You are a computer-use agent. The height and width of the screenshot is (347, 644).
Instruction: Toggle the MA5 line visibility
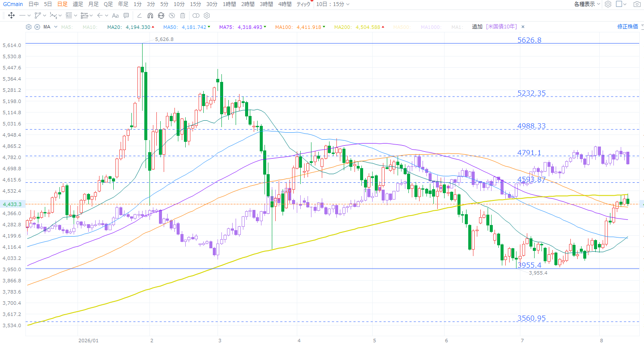coord(66,27)
